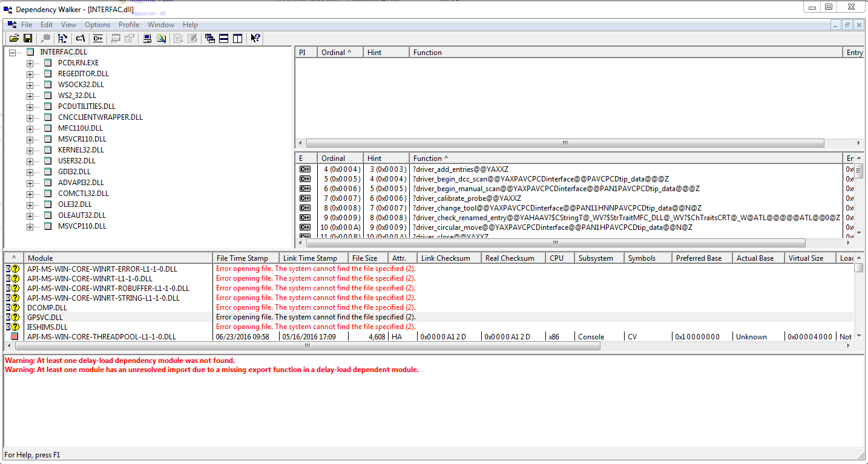
Task: Expand the PCDLRN.EXE tree node
Action: point(30,63)
